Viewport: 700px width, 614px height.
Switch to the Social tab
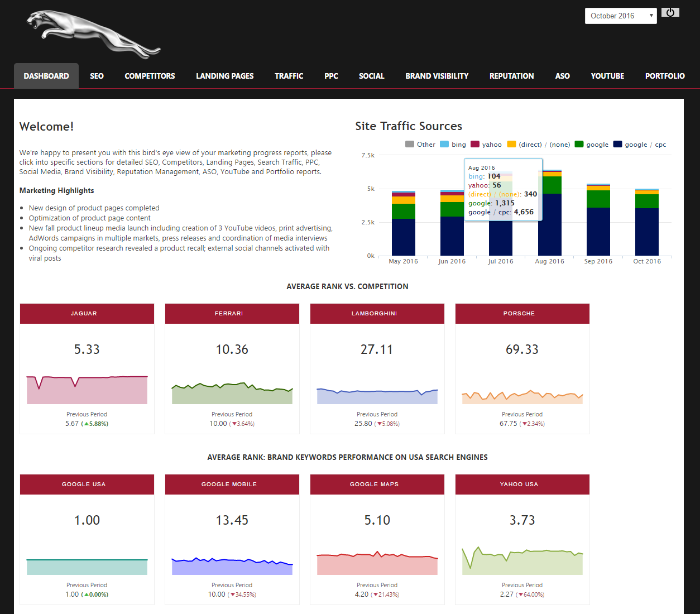click(372, 76)
